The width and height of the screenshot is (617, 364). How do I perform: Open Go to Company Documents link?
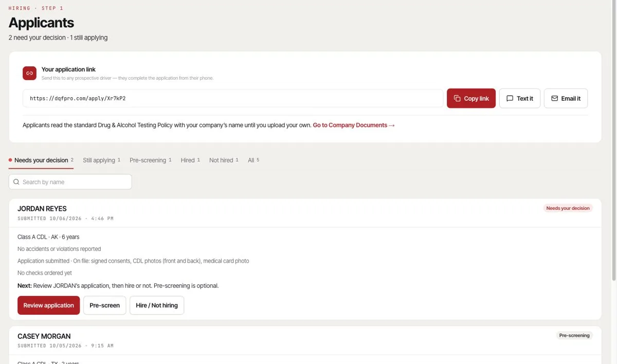tap(354, 125)
